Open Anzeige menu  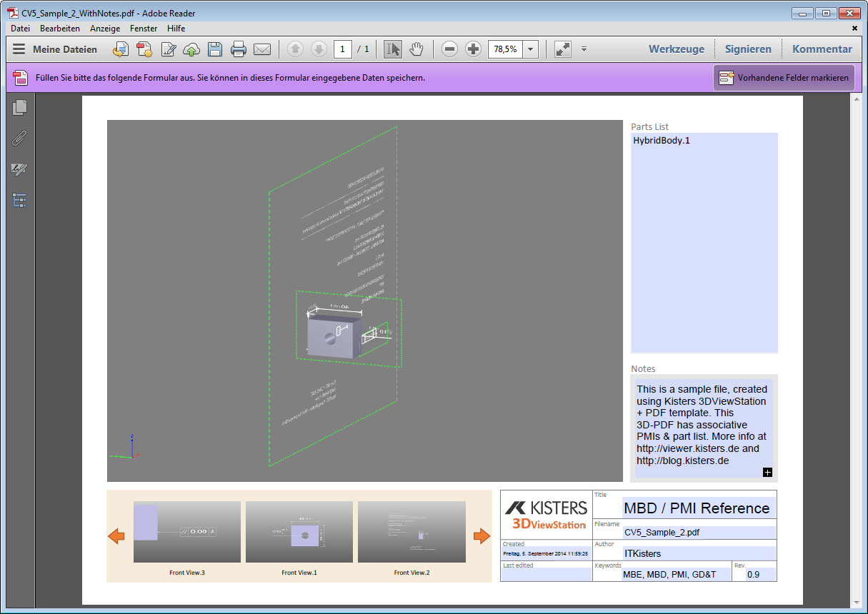[x=105, y=29]
